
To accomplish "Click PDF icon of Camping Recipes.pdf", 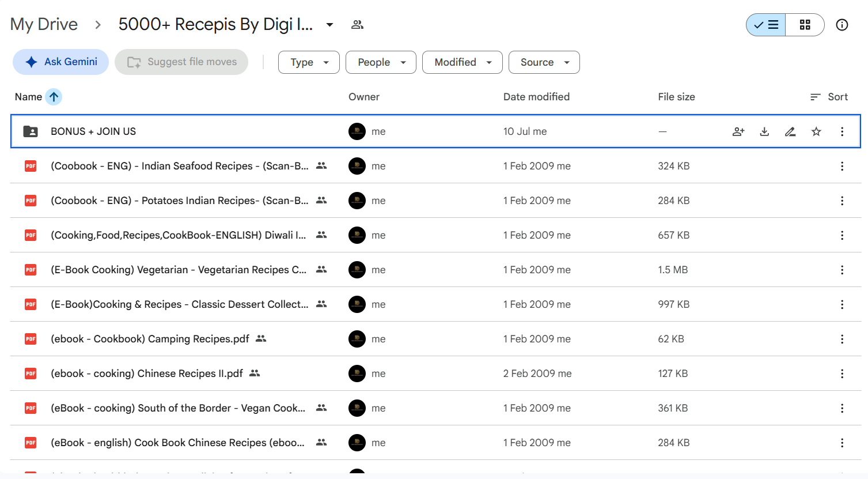I will point(31,339).
